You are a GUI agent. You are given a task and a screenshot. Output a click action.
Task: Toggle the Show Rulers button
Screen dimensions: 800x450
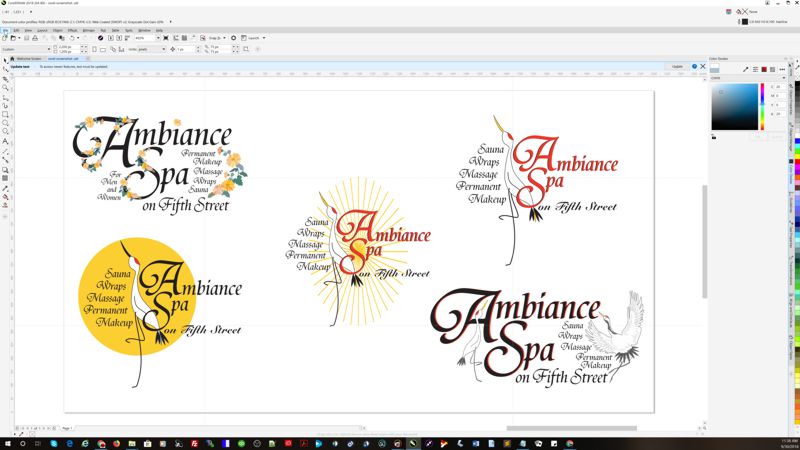[176, 38]
